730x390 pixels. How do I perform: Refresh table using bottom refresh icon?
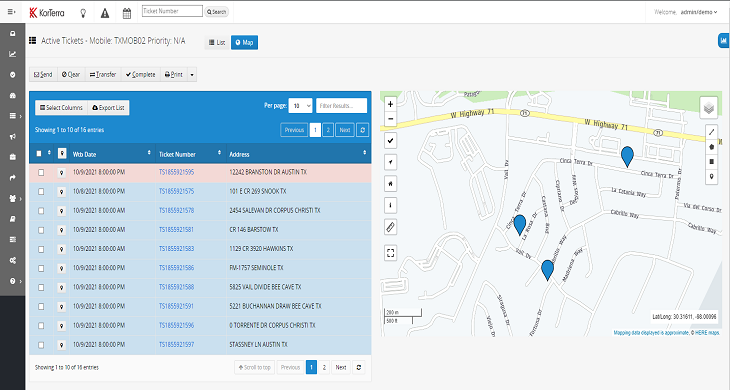[x=358, y=367]
